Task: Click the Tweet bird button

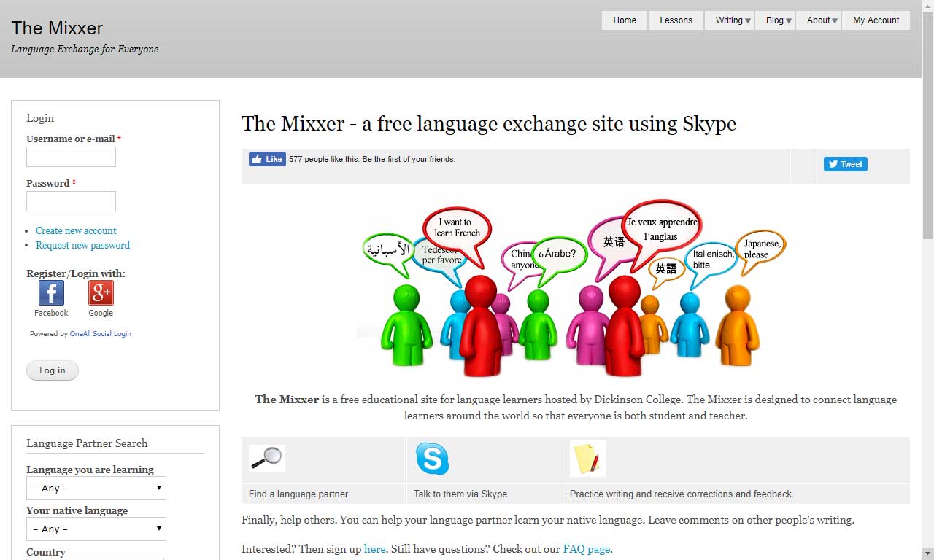Action: click(846, 164)
